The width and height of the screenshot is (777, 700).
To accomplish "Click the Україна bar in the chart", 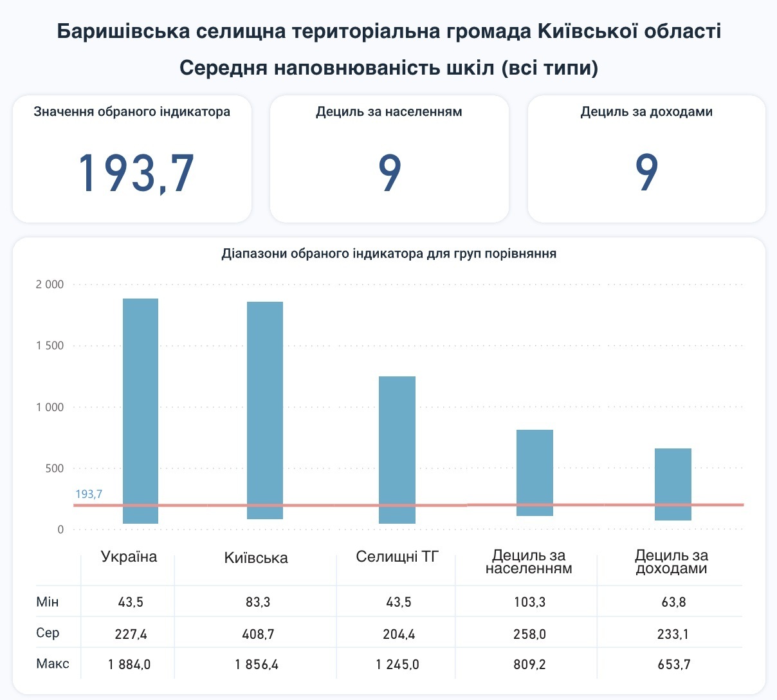I will pyautogui.click(x=140, y=410).
